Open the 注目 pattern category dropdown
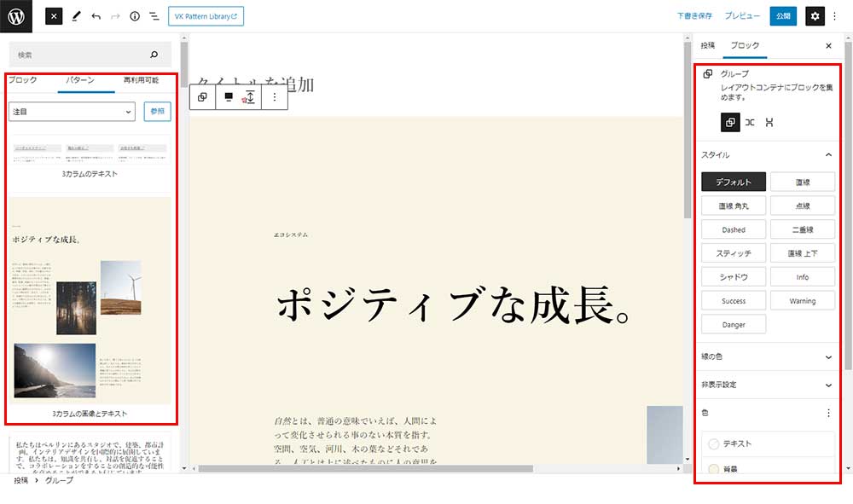This screenshot has height=504, width=853. (72, 111)
